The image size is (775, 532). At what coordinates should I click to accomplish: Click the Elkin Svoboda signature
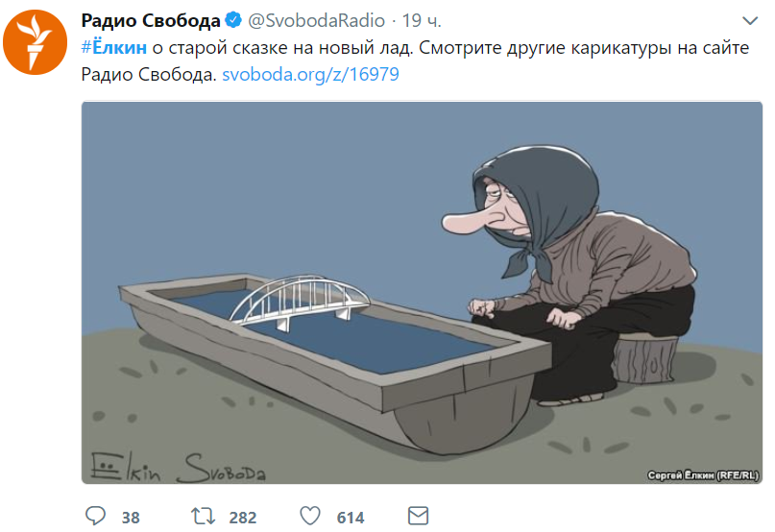178,468
